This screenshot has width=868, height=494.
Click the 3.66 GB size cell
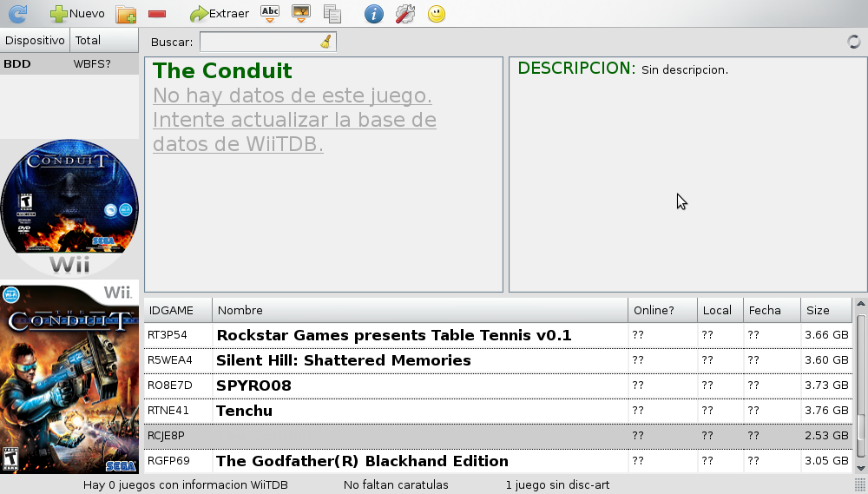click(x=826, y=335)
